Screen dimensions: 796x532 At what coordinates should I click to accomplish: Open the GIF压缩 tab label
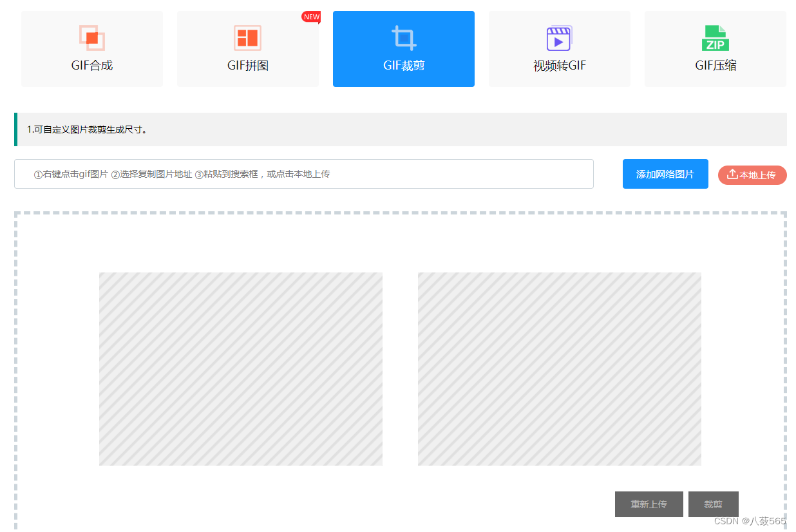pos(715,66)
